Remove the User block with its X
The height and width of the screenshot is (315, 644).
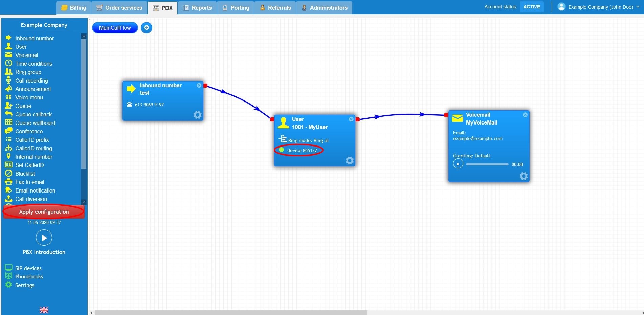[x=351, y=119]
